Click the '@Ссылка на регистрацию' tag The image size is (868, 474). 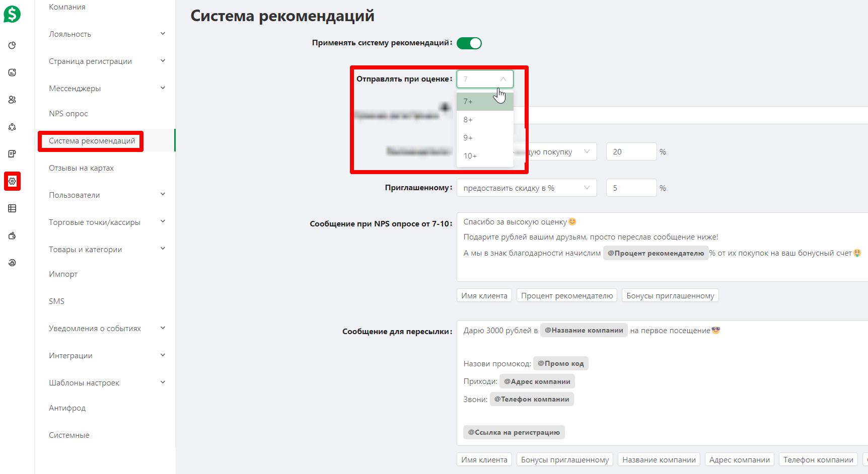click(x=514, y=432)
